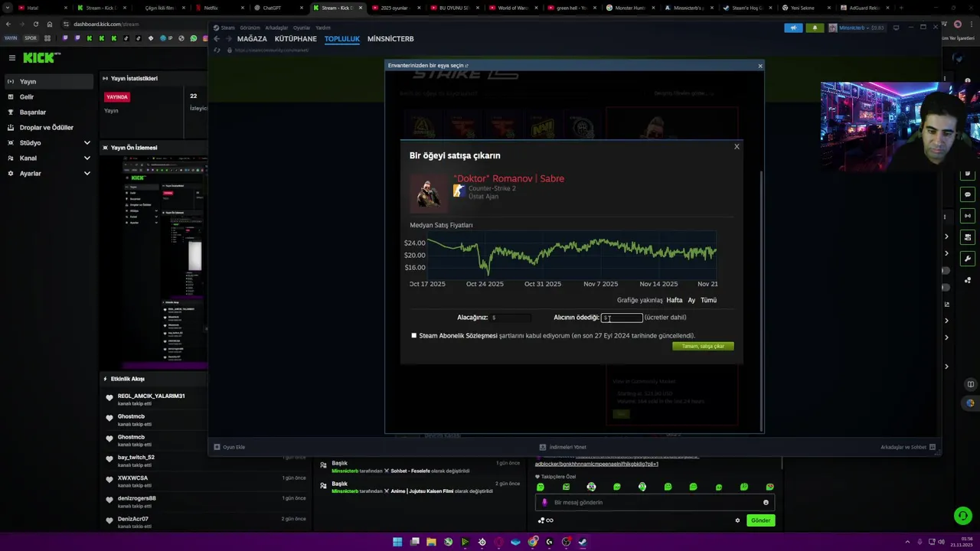Zoom the price graph to Tümü
Image resolution: width=980 pixels, height=551 pixels.
(x=708, y=300)
